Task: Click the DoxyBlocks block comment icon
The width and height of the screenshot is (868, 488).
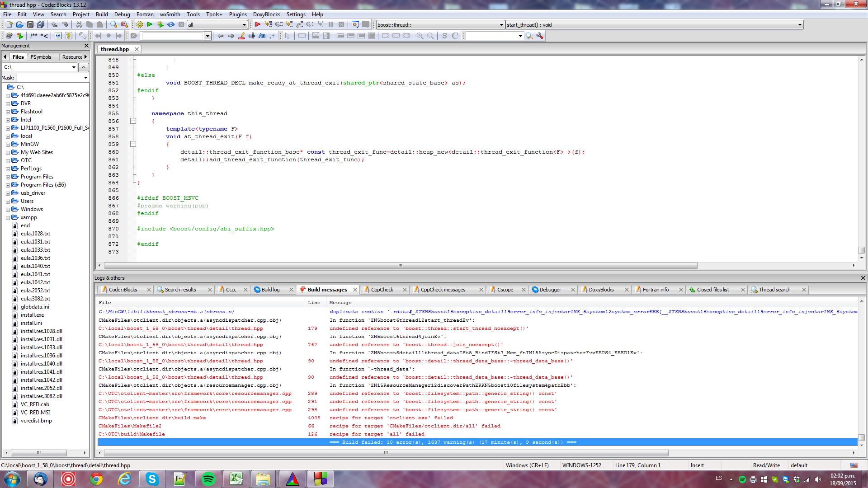Action: 34,36
